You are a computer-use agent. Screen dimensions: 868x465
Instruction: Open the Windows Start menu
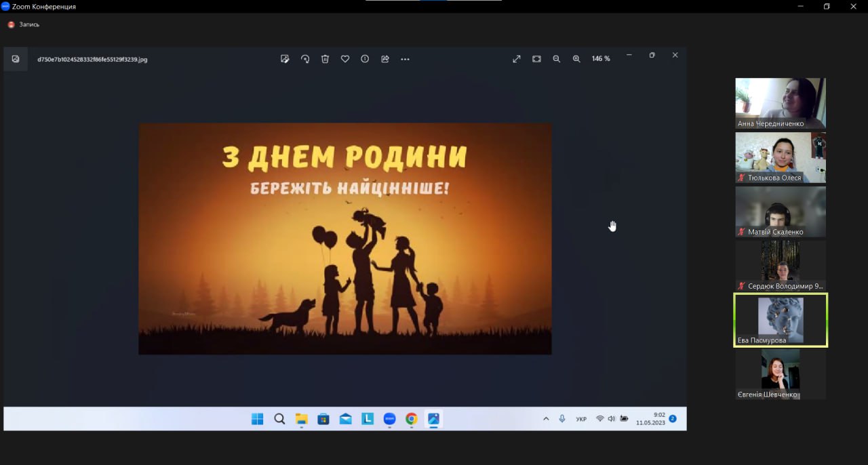[258, 419]
